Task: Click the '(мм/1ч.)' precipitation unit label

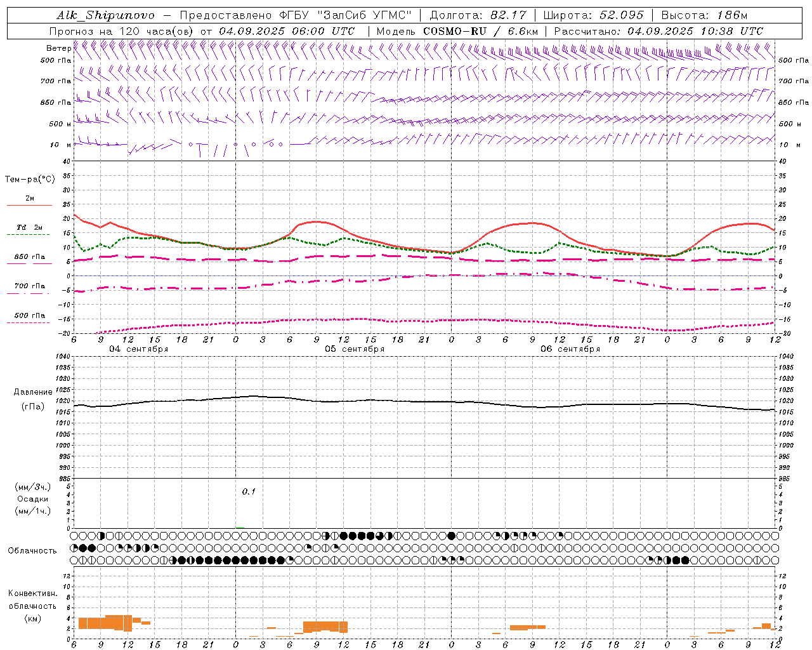Action: 32,511
